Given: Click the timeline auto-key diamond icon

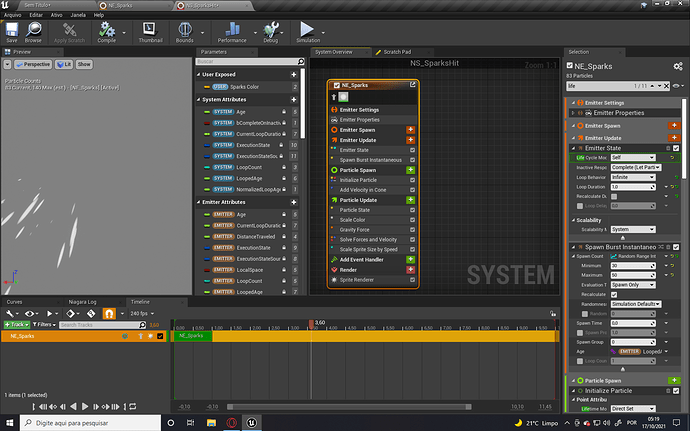Looking at the screenshot, I should pos(70,313).
